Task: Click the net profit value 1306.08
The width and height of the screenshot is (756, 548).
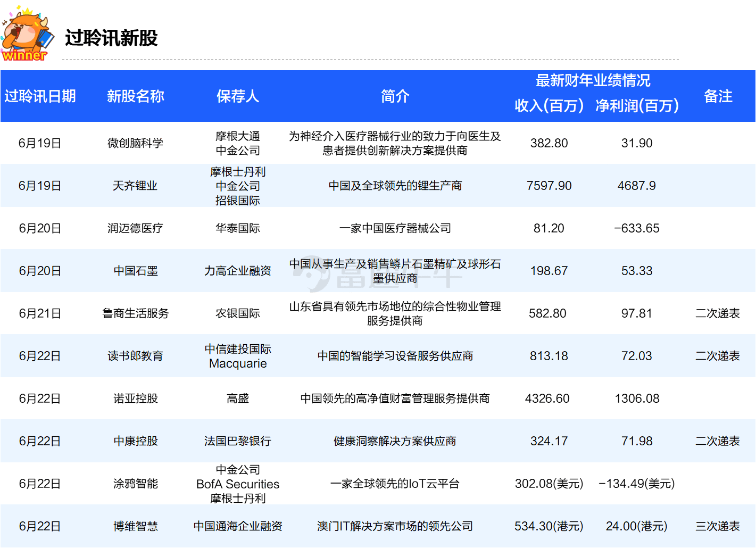Action: point(637,398)
